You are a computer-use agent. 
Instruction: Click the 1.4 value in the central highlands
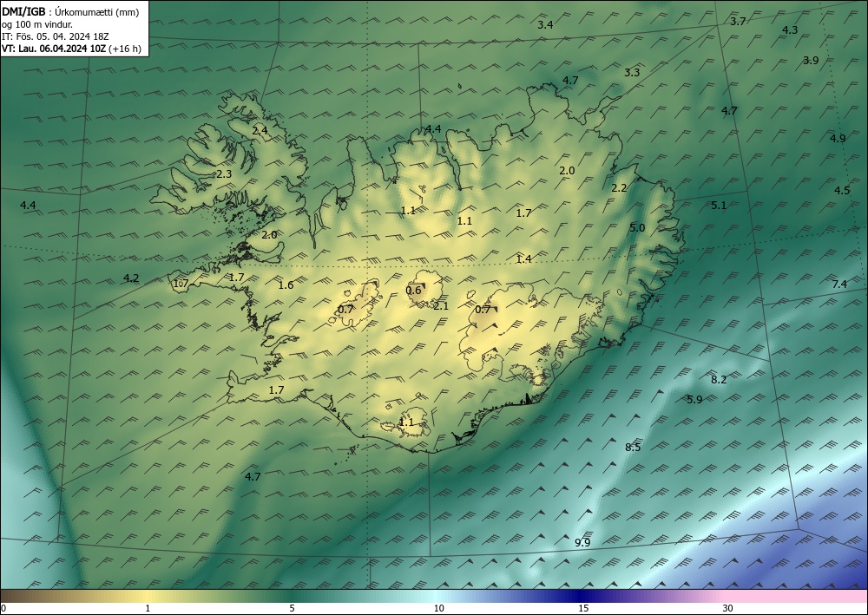pyautogui.click(x=523, y=258)
